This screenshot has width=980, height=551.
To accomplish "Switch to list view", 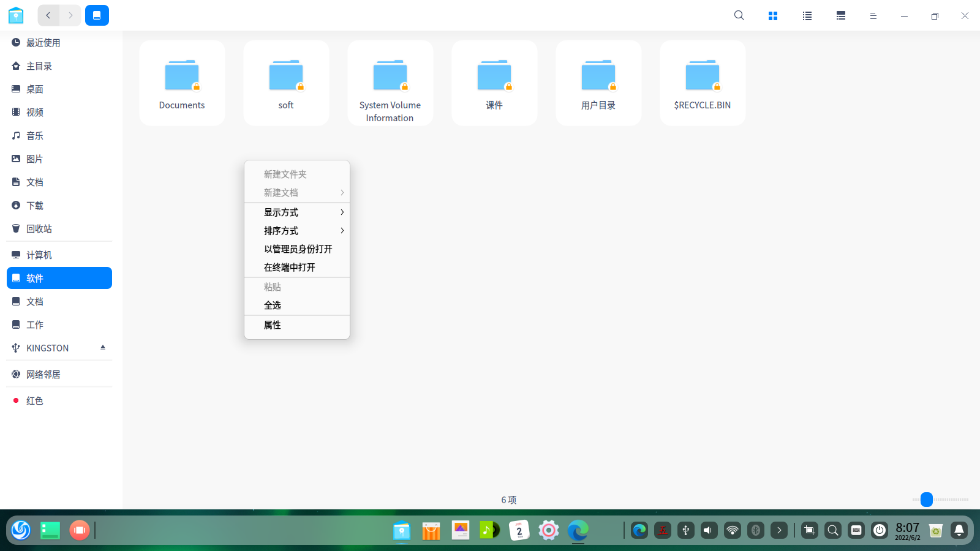I will 807,15.
